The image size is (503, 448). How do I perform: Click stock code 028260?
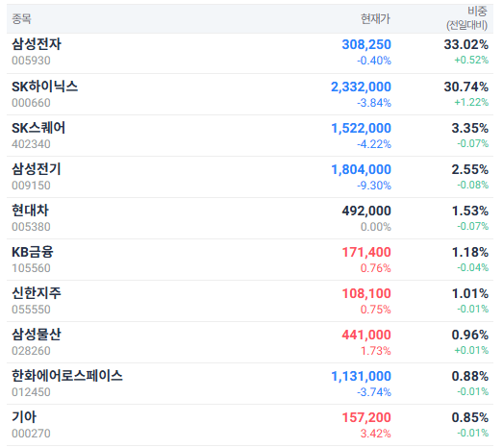pos(31,351)
